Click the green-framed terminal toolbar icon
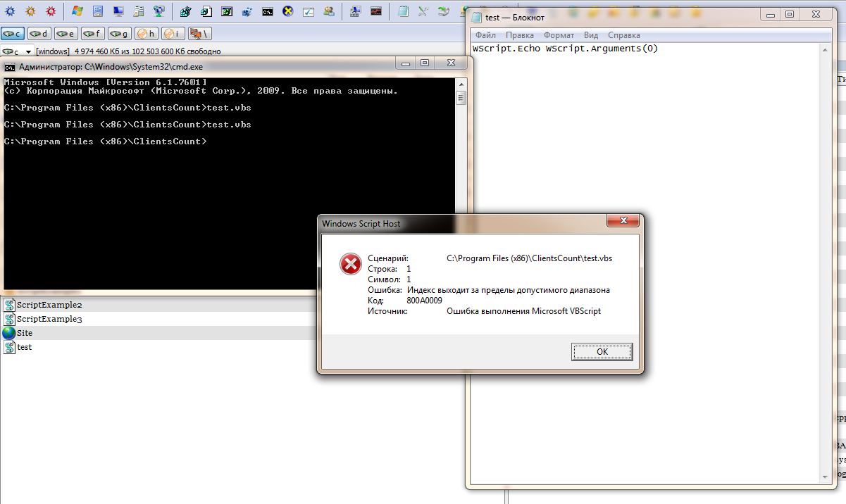Image resolution: width=846 pixels, height=504 pixels. [x=227, y=11]
